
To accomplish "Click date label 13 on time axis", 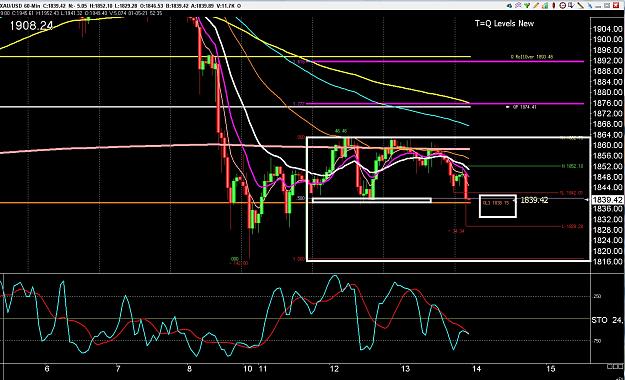I will click(x=405, y=369).
